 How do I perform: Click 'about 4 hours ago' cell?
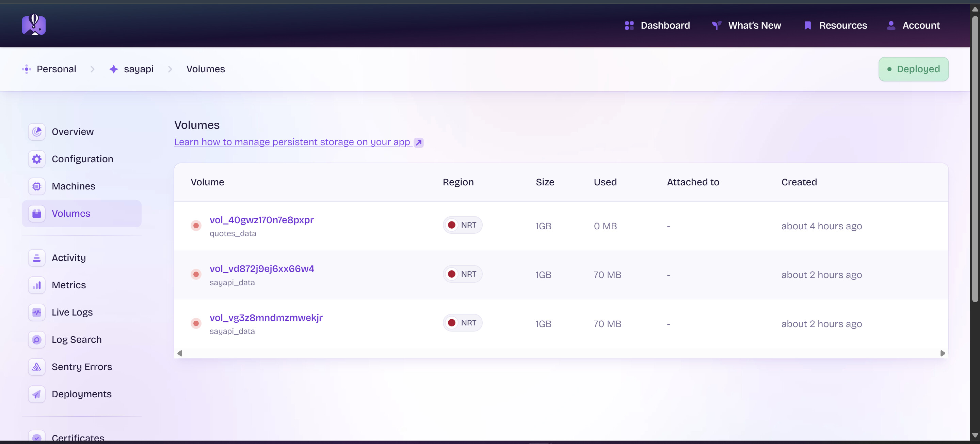point(821,226)
